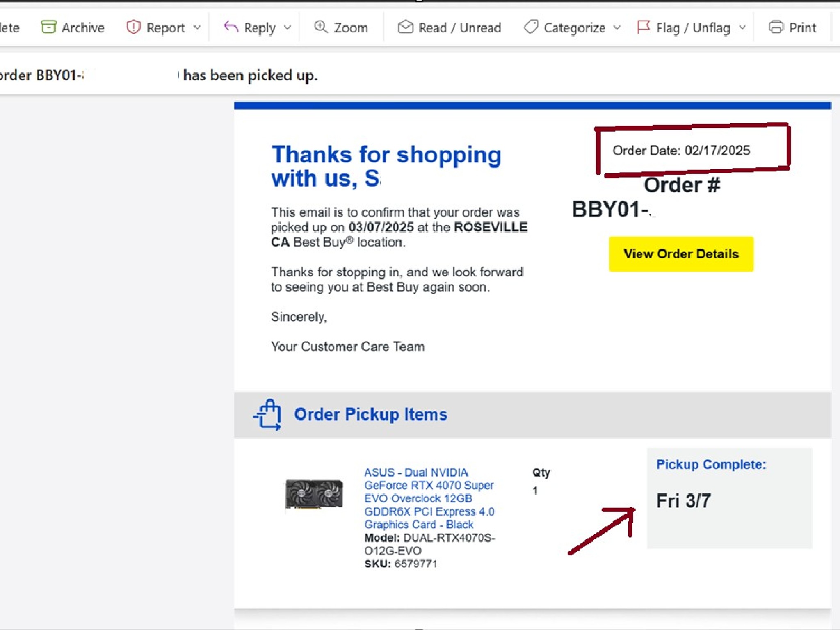Viewport: 840px width, 630px height.
Task: Click the Read / Unread envelope icon
Action: pos(405,27)
